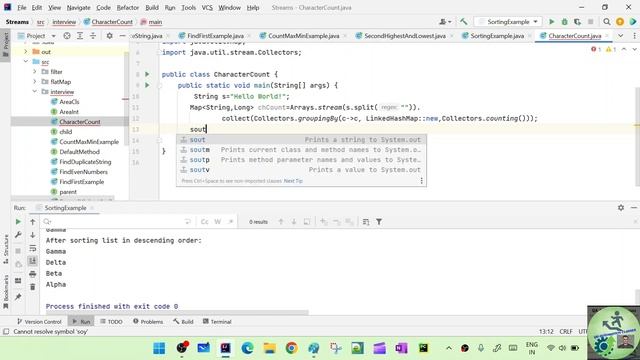
Task: Expand the flatMap package
Action: [35, 82]
